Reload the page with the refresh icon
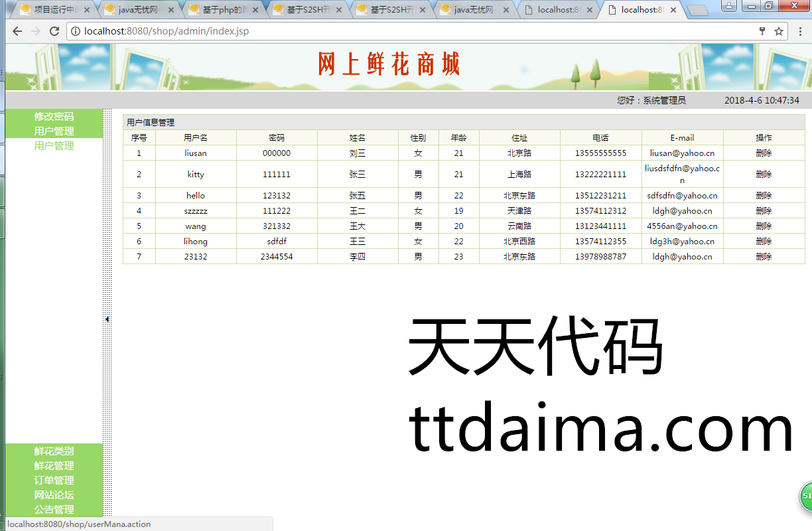 (54, 31)
